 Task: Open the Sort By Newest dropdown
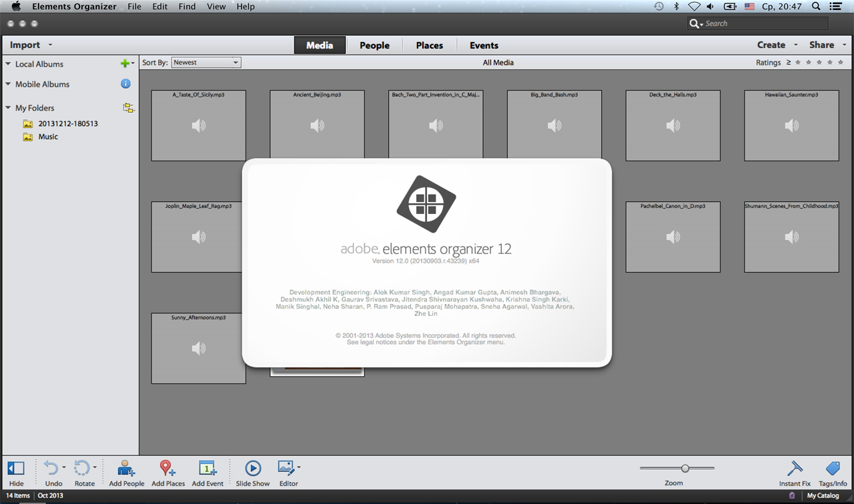pos(206,62)
